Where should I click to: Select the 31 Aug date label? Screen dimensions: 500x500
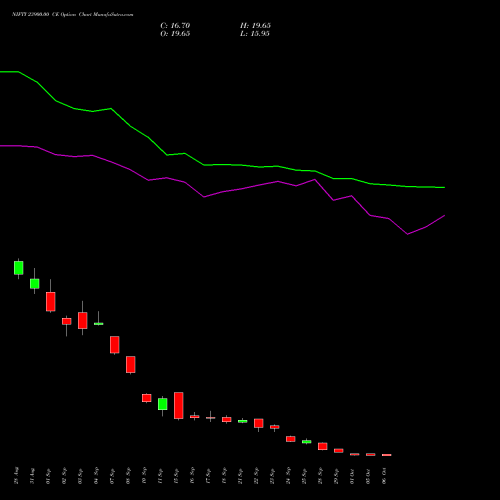(33, 476)
